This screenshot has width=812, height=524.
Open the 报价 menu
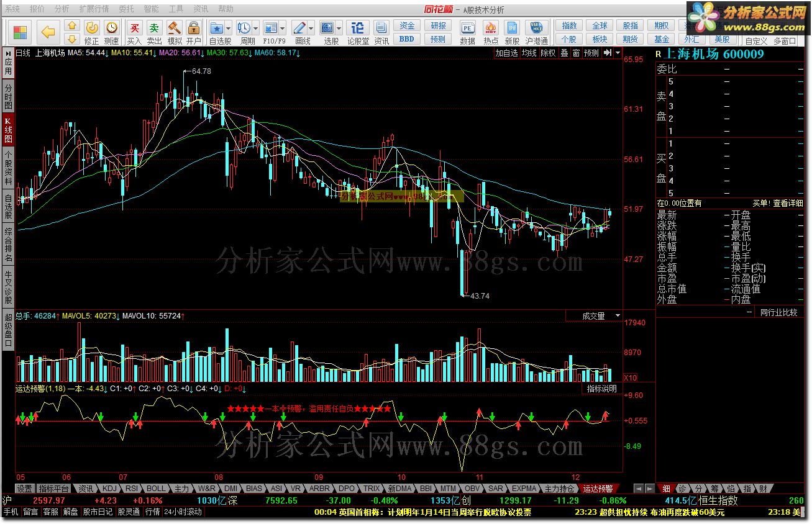tap(37, 9)
